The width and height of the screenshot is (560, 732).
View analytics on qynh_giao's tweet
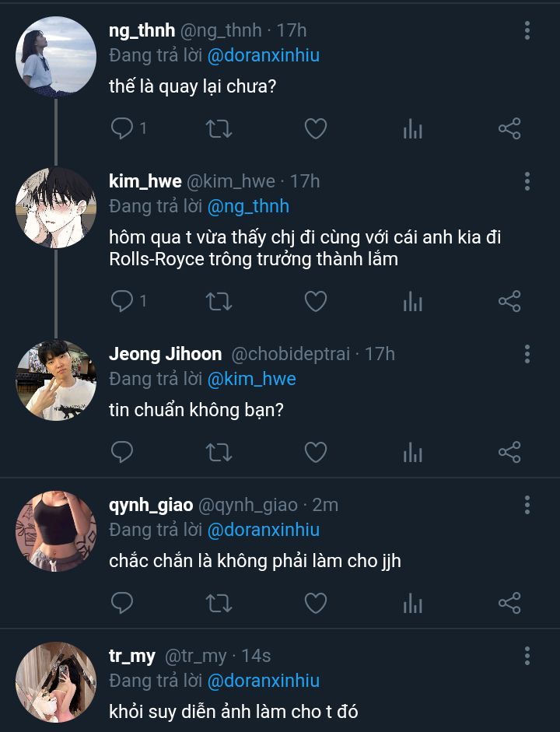[412, 603]
